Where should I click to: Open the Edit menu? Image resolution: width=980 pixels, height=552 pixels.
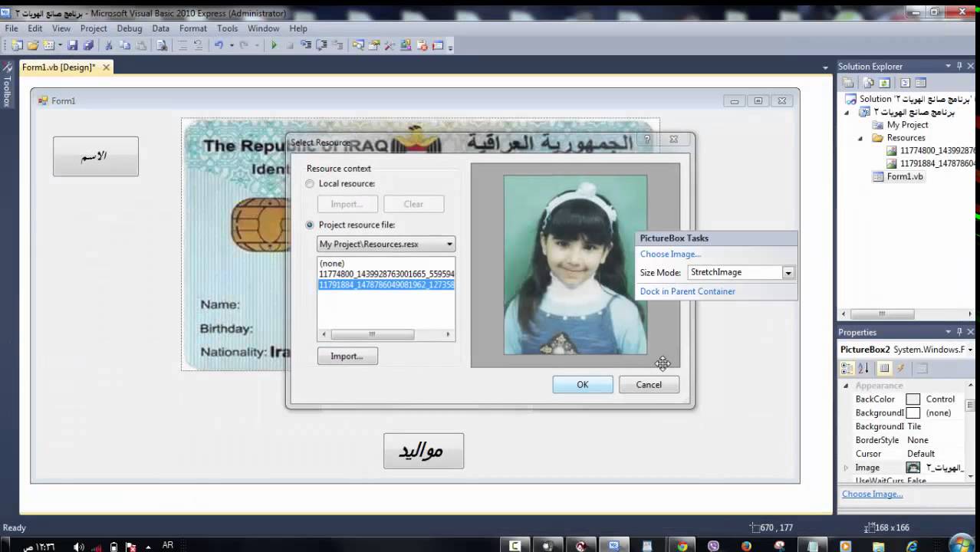click(35, 28)
